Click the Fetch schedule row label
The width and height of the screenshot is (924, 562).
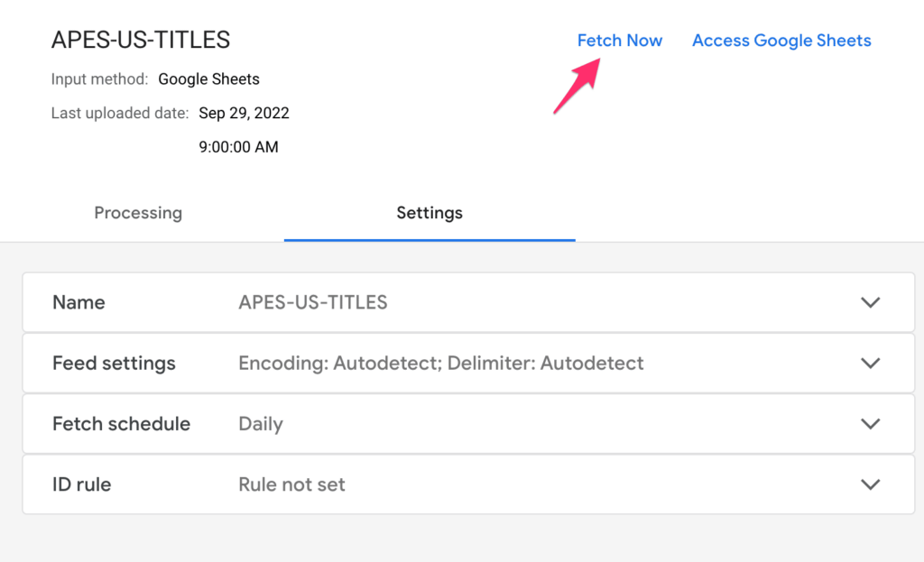[x=121, y=423]
